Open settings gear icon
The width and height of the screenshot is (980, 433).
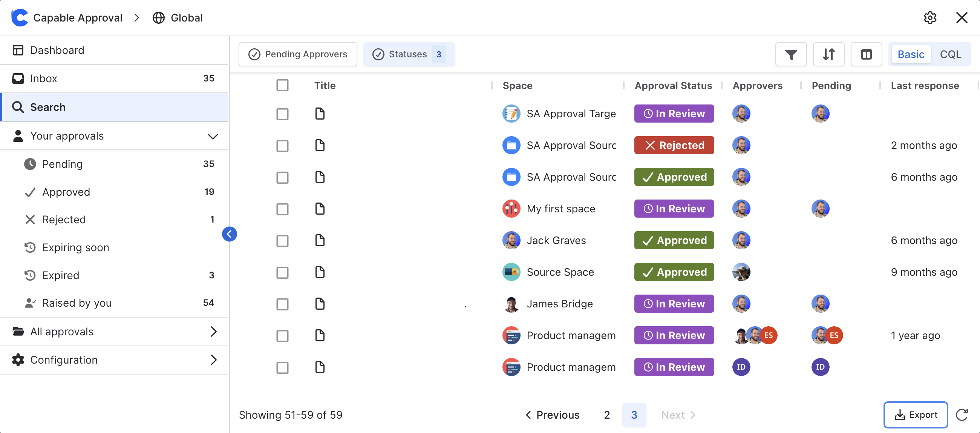929,18
